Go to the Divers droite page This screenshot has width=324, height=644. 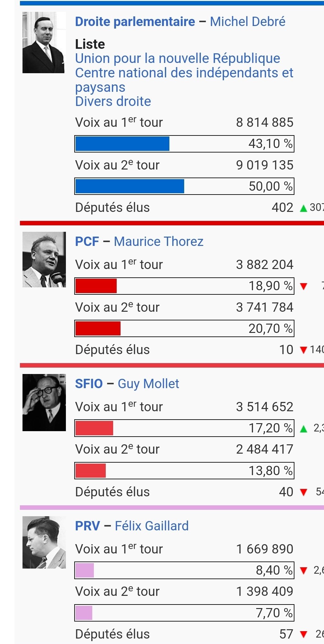113,101
